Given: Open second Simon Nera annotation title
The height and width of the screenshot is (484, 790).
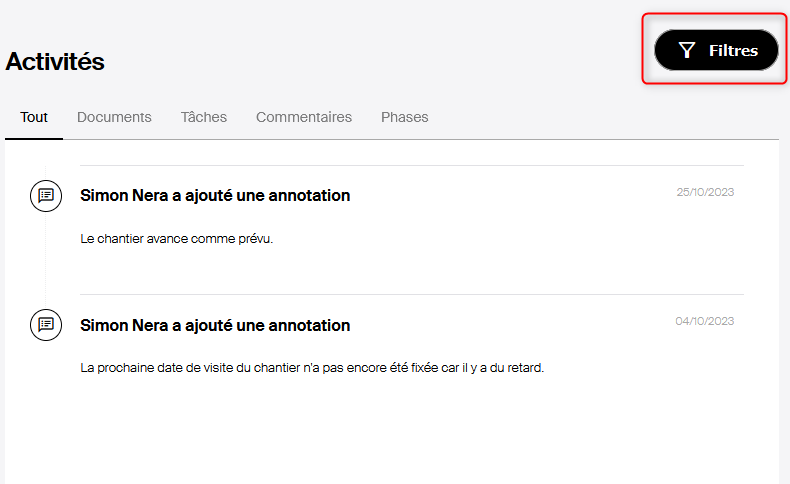Looking at the screenshot, I should (x=215, y=325).
